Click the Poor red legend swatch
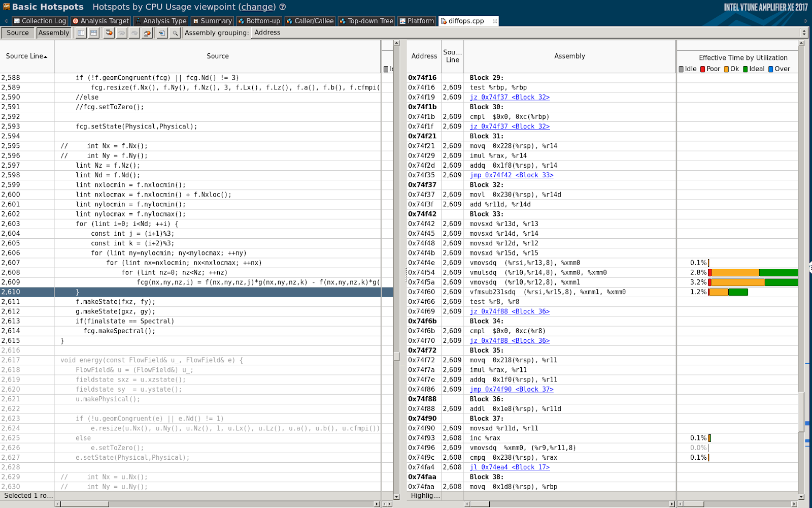Viewport: 812px width, 508px height. (x=703, y=69)
